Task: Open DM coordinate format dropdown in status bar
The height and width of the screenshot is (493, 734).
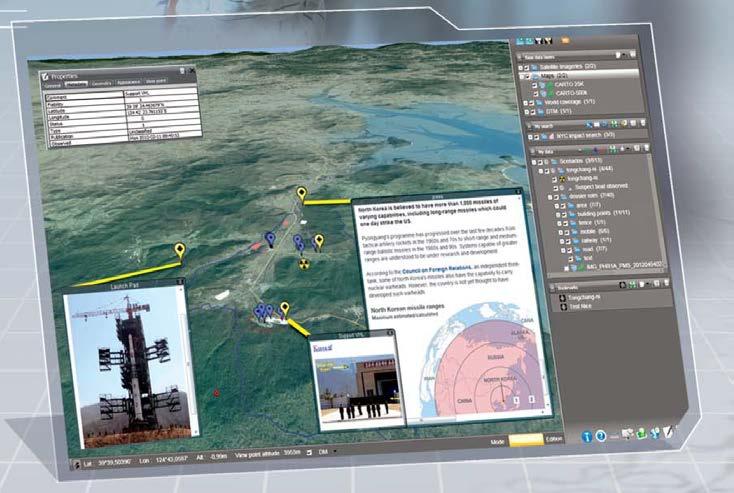Action: (x=335, y=452)
